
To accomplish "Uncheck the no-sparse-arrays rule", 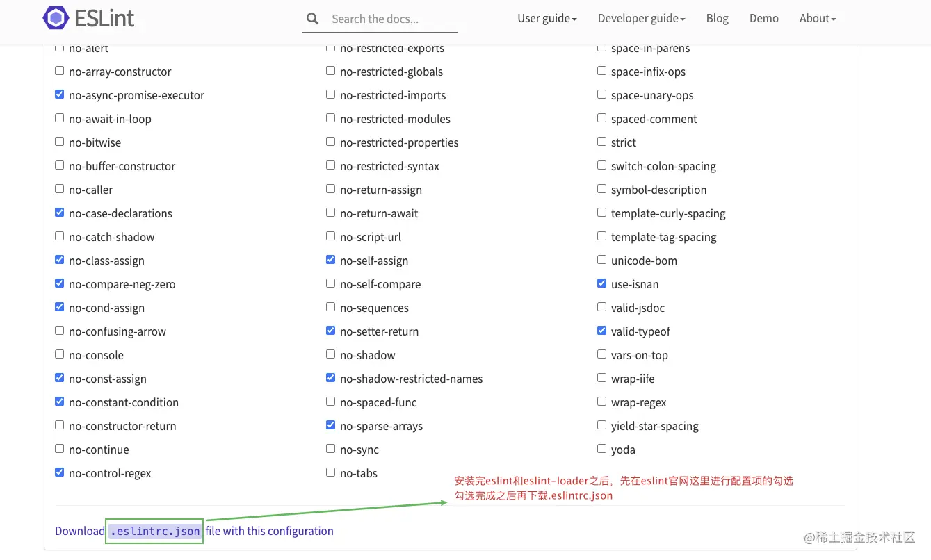I will [330, 425].
